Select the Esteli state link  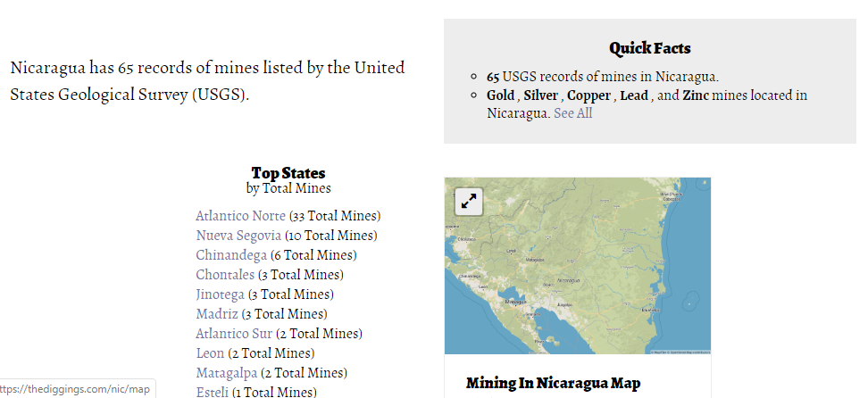pos(213,392)
